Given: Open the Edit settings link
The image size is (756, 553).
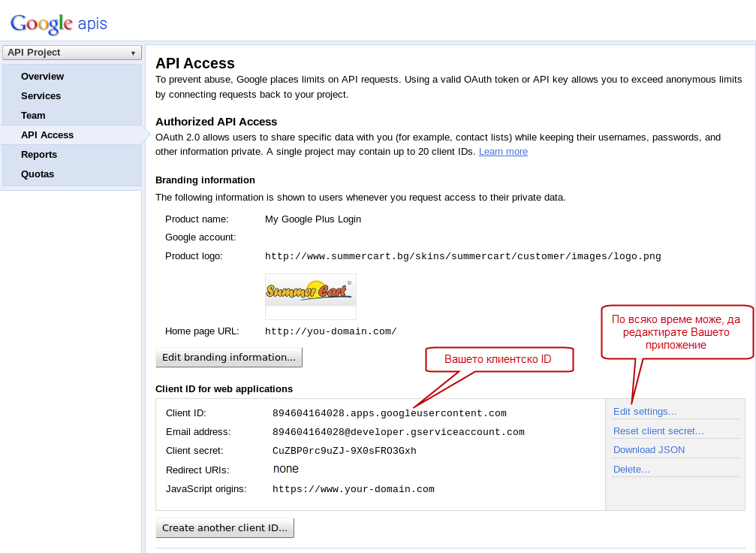Looking at the screenshot, I should pos(645,412).
